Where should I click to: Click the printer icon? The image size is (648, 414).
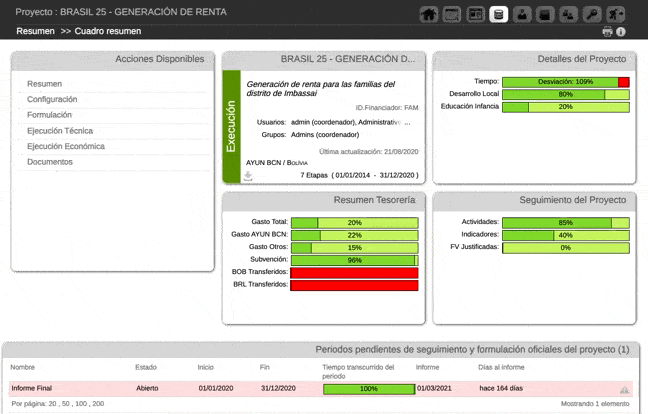607,32
